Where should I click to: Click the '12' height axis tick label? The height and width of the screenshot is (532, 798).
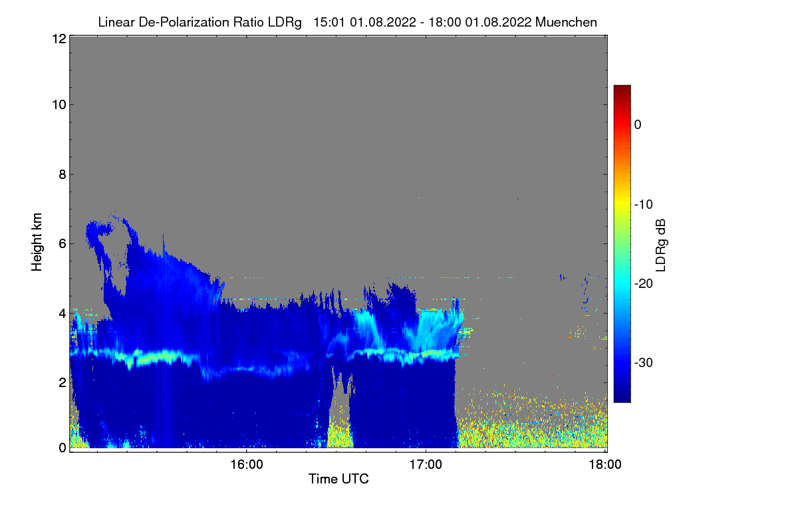58,39
